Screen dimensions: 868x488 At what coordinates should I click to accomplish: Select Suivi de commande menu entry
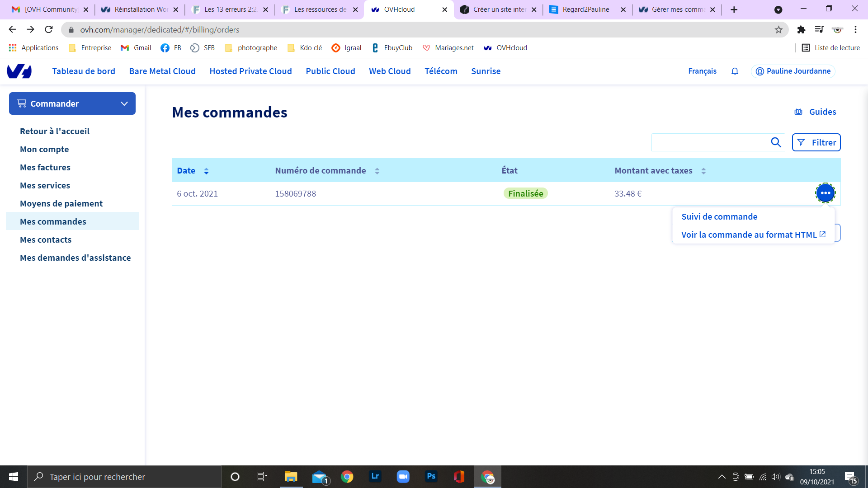pos(719,217)
